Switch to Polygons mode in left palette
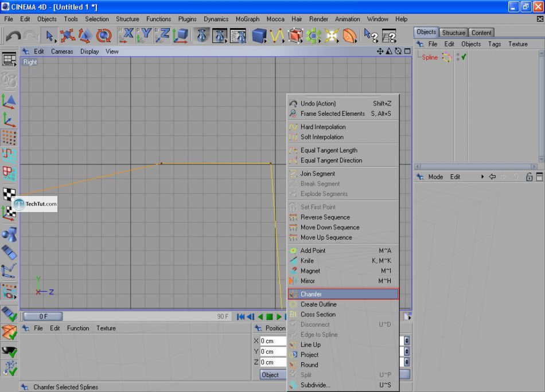This screenshot has width=545, height=392. coord(9,174)
